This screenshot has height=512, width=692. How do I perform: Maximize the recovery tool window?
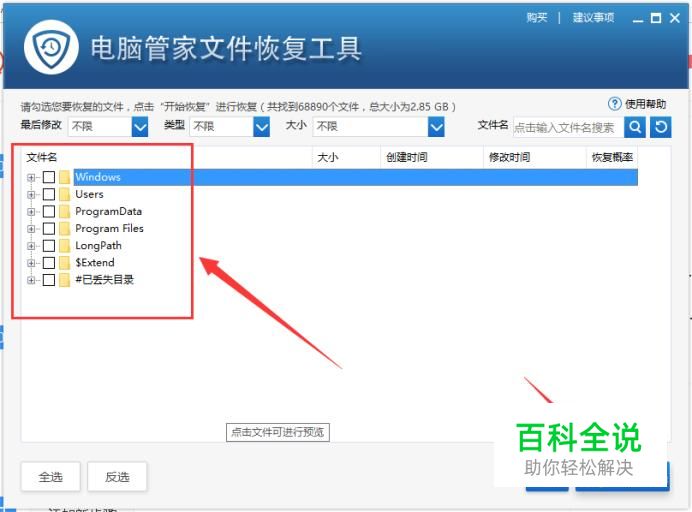coord(656,18)
